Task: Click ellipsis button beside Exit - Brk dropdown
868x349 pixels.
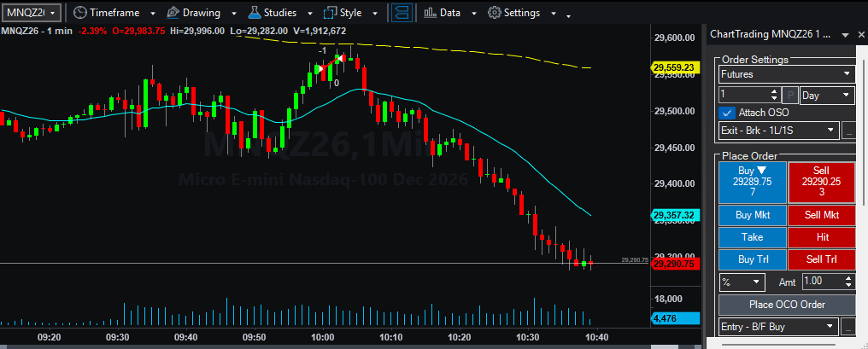Action: pos(848,131)
